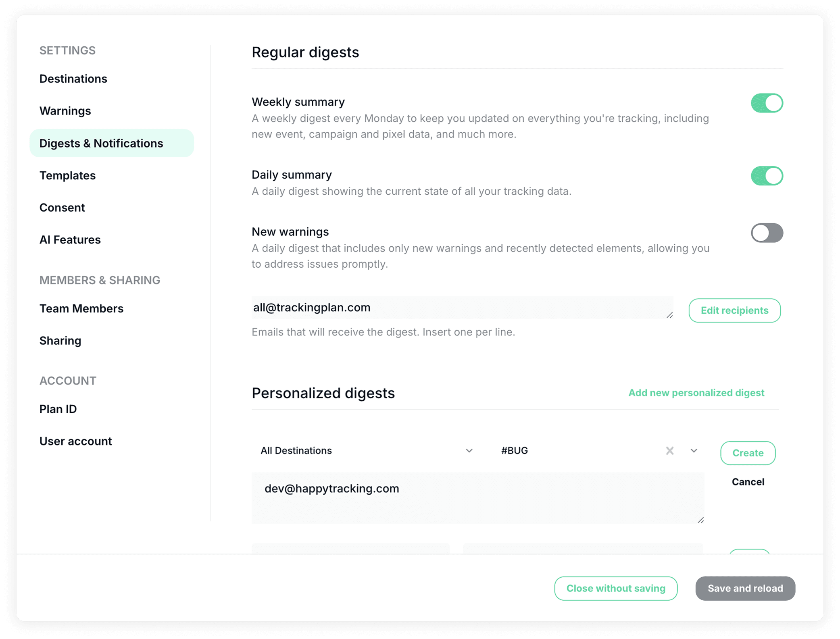The image size is (840, 639).
Task: Click the Edit recipients button
Action: (734, 310)
